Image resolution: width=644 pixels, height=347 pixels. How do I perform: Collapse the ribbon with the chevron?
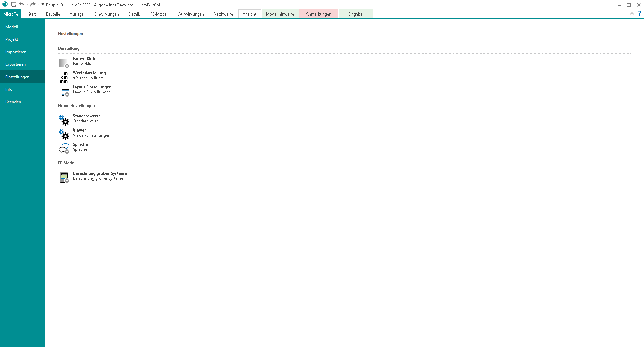pos(632,14)
